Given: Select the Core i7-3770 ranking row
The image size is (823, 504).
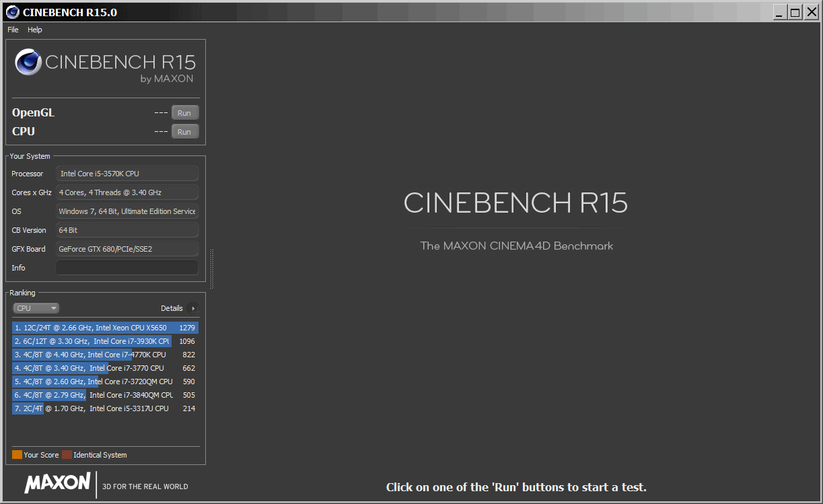Looking at the screenshot, I should tap(105, 368).
